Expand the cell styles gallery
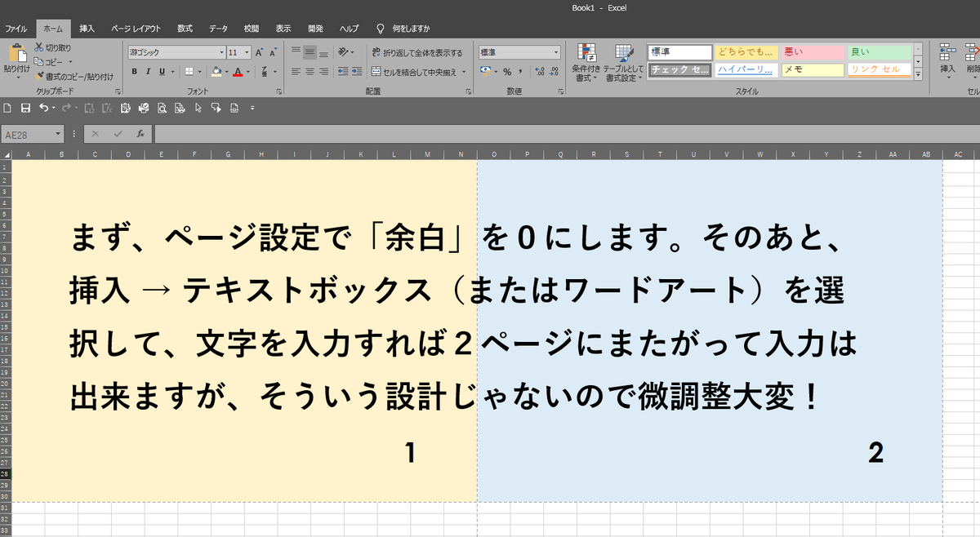980x537 pixels. (918, 75)
